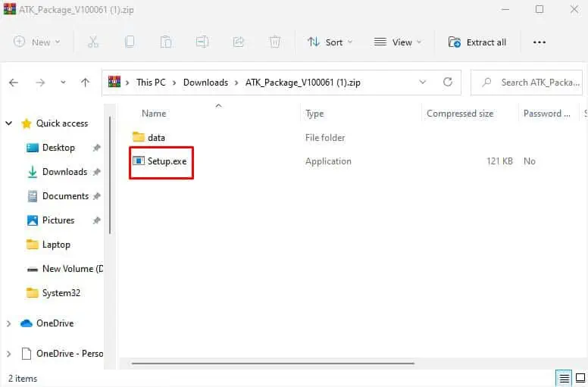Expand the OneDrive tree node
Viewport: 588px width, 387px height.
point(9,323)
